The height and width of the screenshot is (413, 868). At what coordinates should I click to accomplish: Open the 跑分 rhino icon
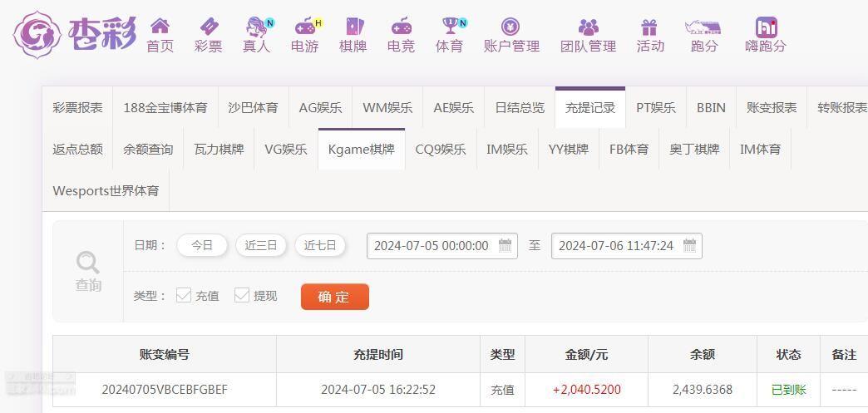tap(703, 27)
